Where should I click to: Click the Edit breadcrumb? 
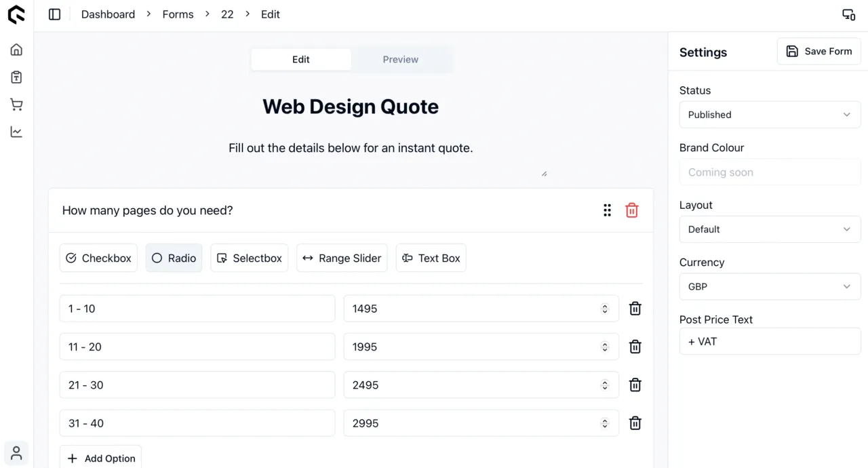coord(271,14)
